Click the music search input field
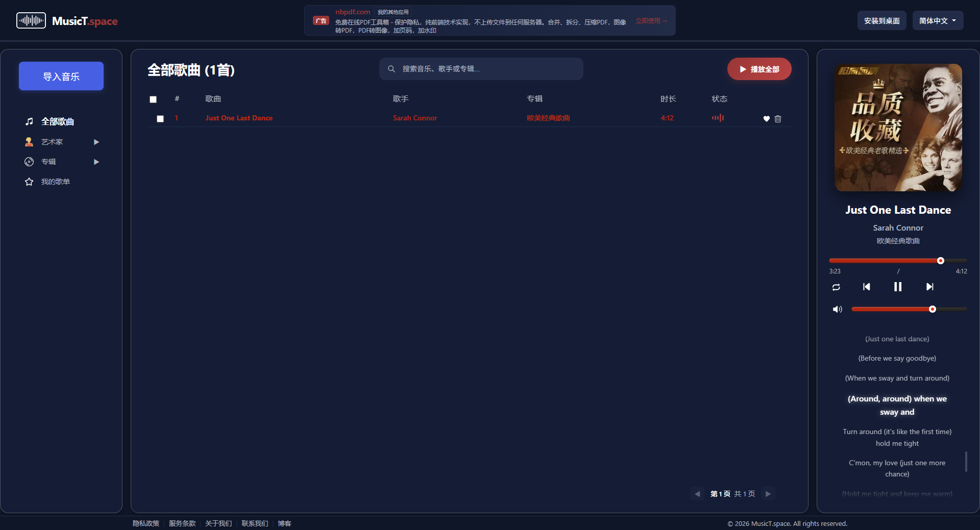980x530 pixels. [x=485, y=69]
